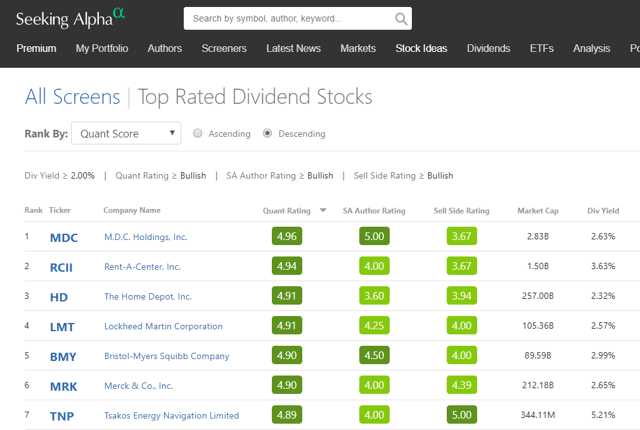Open the HD ticker link
The width and height of the screenshot is (640, 430).
(x=59, y=297)
